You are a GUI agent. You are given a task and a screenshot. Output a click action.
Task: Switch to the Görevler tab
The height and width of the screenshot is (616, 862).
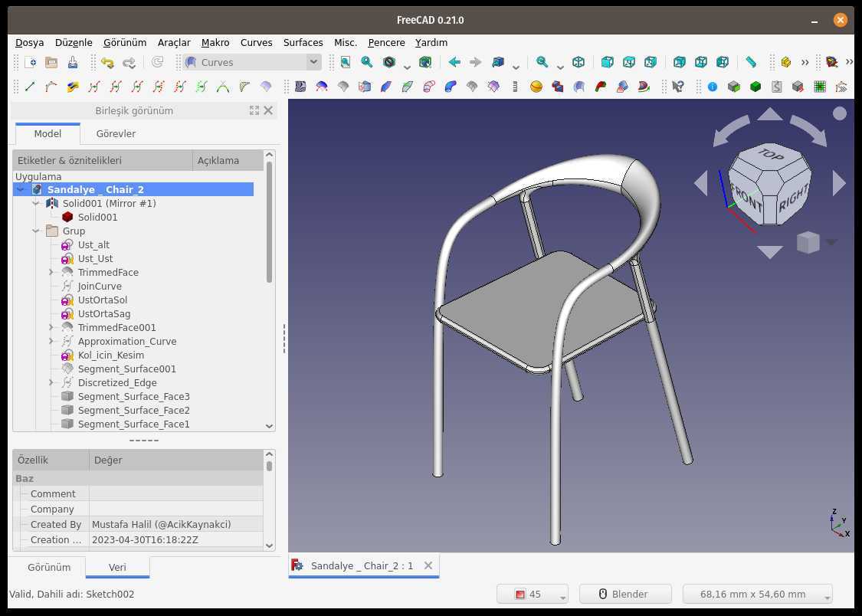[x=116, y=133]
